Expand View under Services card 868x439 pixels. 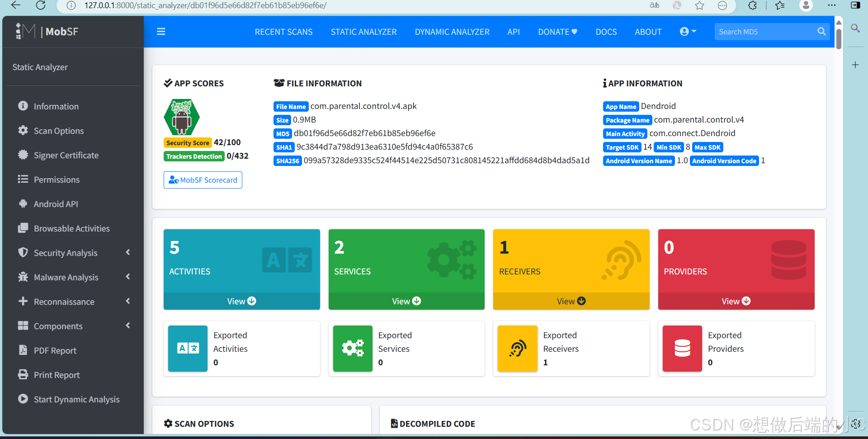[x=406, y=301]
